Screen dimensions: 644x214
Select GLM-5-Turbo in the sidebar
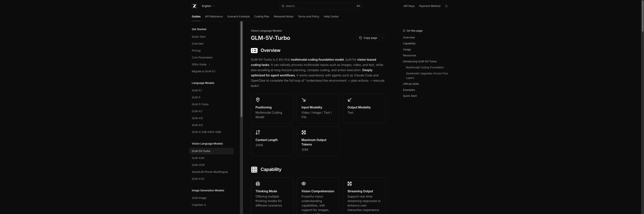[200, 104]
